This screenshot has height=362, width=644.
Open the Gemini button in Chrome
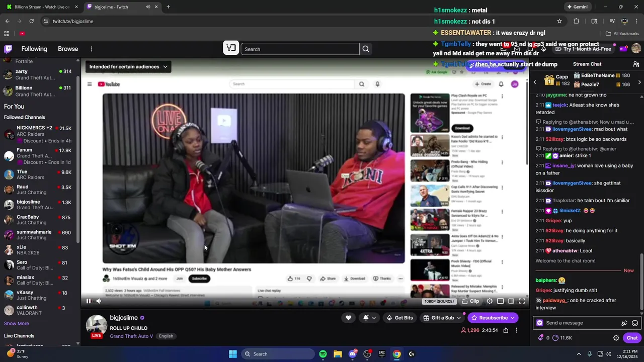(x=577, y=7)
